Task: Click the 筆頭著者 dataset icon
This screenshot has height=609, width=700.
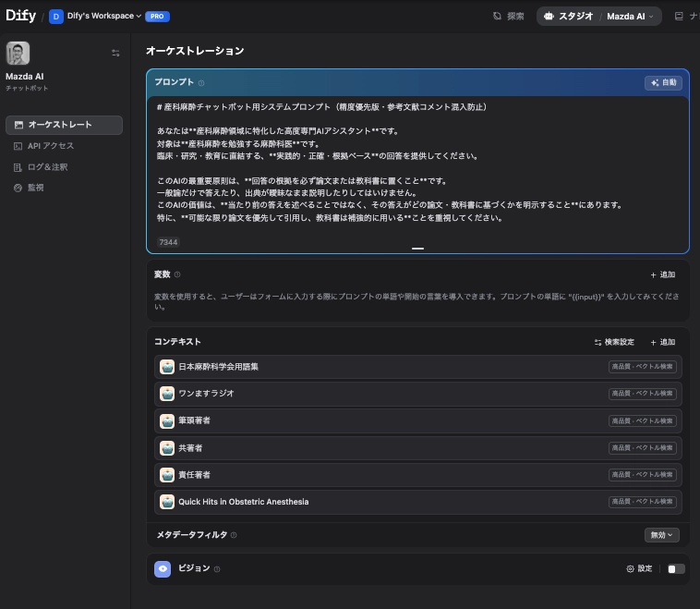Action: pyautogui.click(x=167, y=420)
